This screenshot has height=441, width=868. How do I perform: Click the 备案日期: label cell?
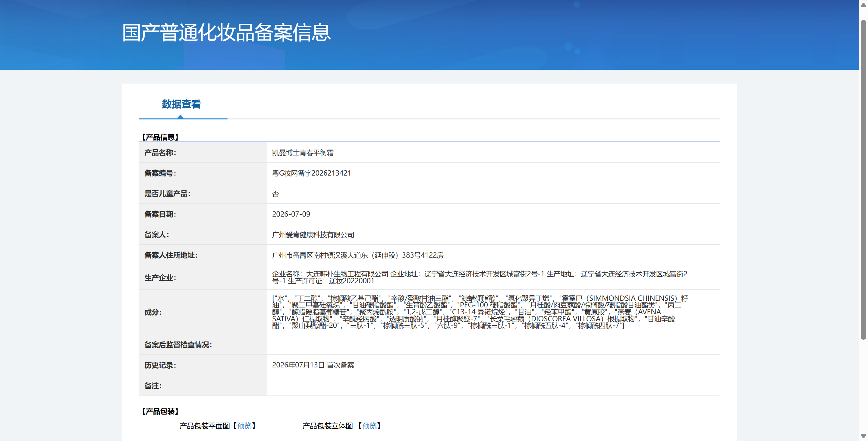click(x=203, y=214)
